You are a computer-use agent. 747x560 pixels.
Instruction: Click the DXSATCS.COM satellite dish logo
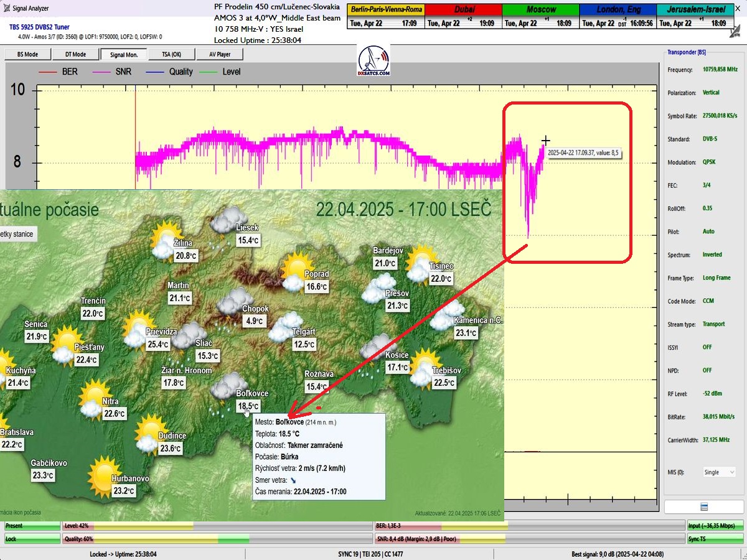(374, 60)
